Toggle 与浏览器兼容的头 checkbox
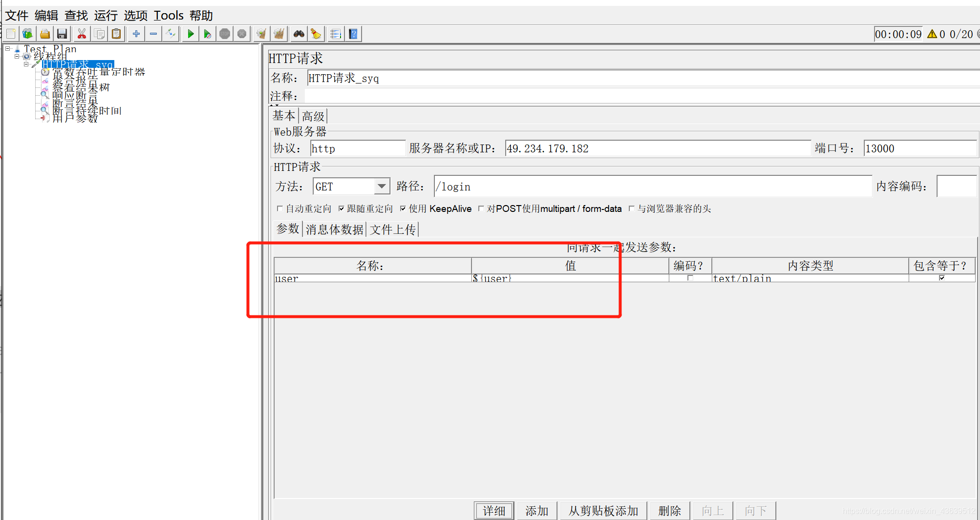The image size is (980, 520). coord(632,208)
